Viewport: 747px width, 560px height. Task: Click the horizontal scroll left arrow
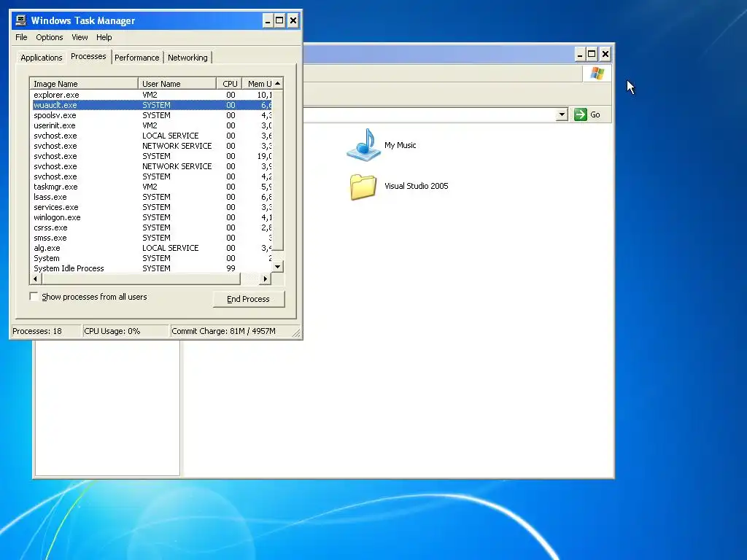click(36, 279)
